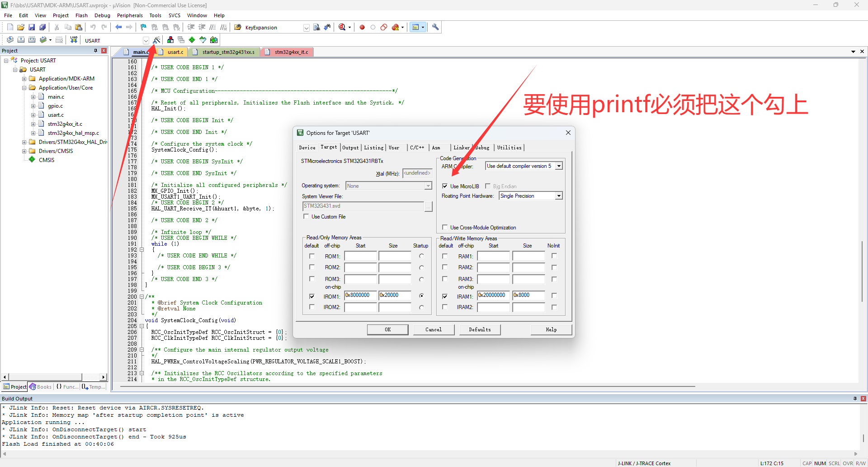Click the Start/Stop Debug Session icon
The image size is (868, 467).
(342, 27)
